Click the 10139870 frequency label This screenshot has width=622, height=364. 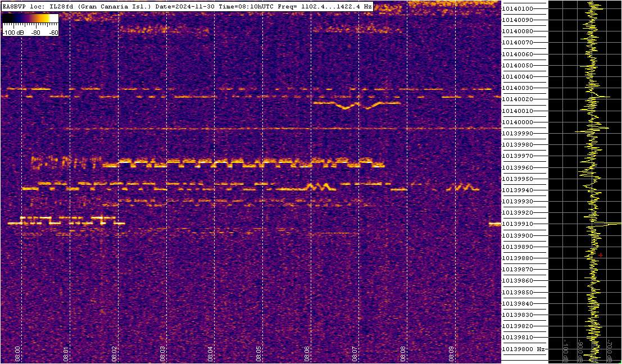pyautogui.click(x=517, y=270)
